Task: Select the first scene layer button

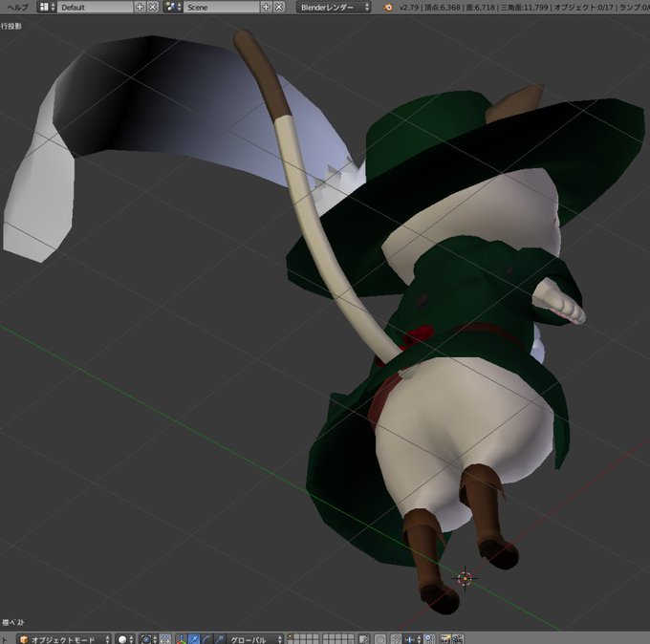Action: [x=292, y=636]
